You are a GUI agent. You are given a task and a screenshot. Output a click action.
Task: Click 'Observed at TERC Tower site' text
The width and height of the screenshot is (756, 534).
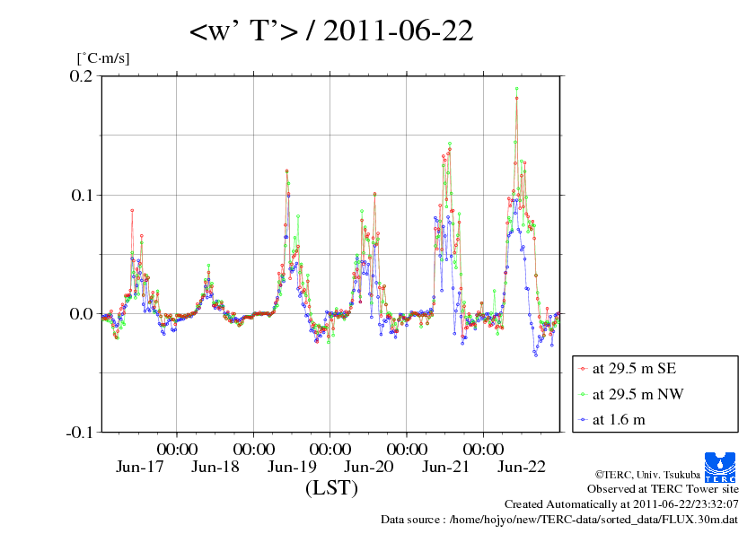[x=663, y=489]
